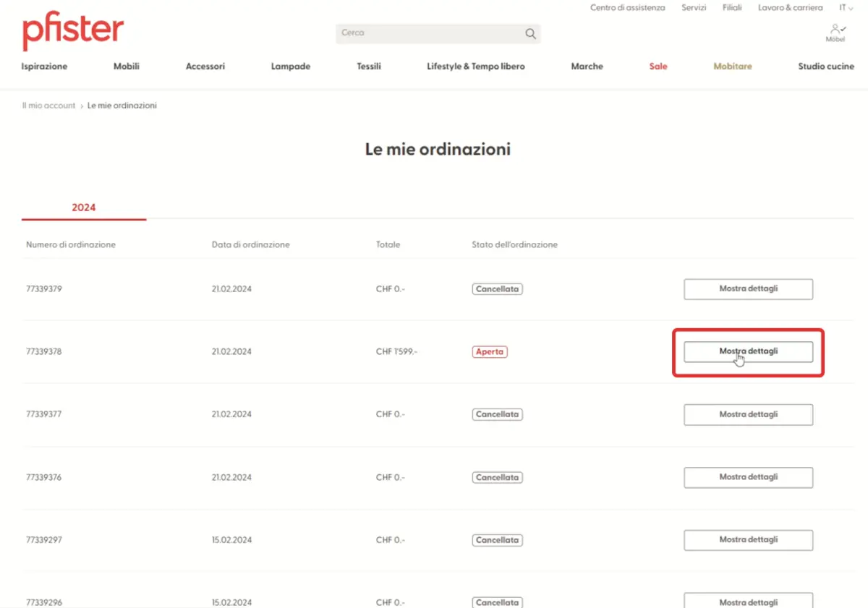Go to the Sale section
Screen dimensions: 868x608
(x=658, y=67)
